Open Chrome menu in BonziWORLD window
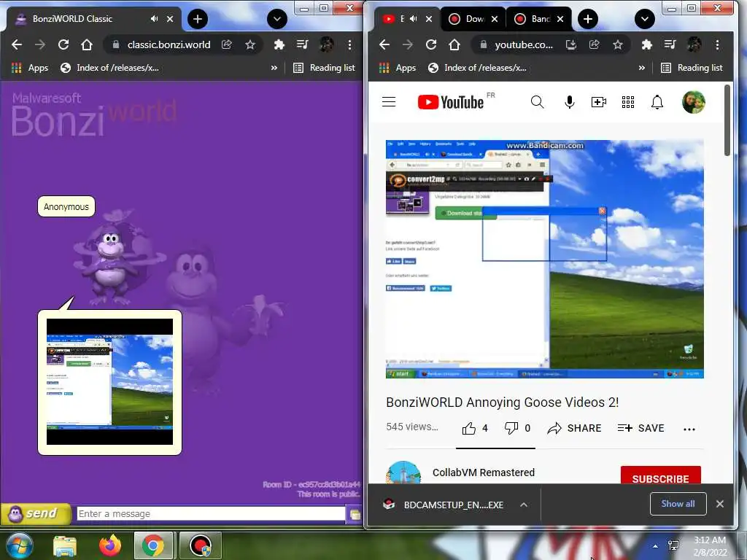 (x=349, y=44)
